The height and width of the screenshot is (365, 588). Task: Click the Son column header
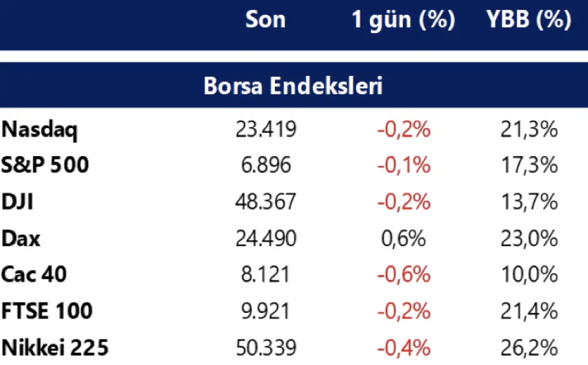[x=265, y=20]
